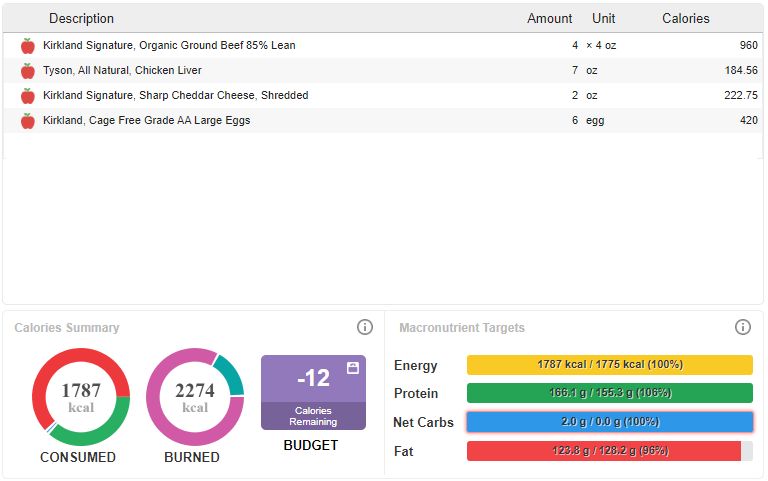Click the yellow Energy progress bar
This screenshot has width=768, height=481.
(610, 365)
